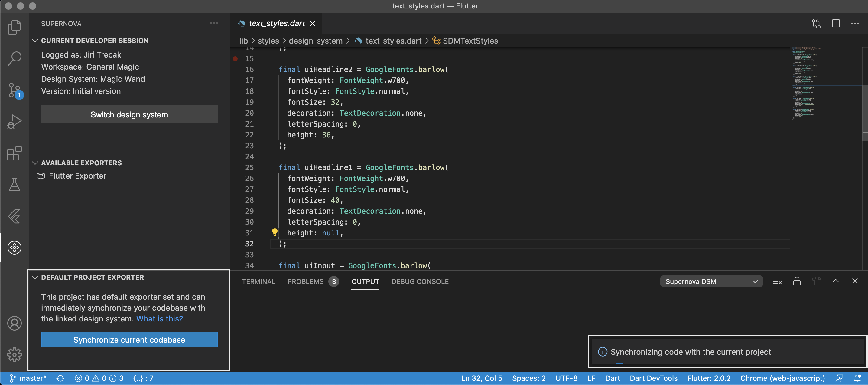Select Chrome (web-javascript) device
This screenshot has width=868, height=385.
coord(782,378)
